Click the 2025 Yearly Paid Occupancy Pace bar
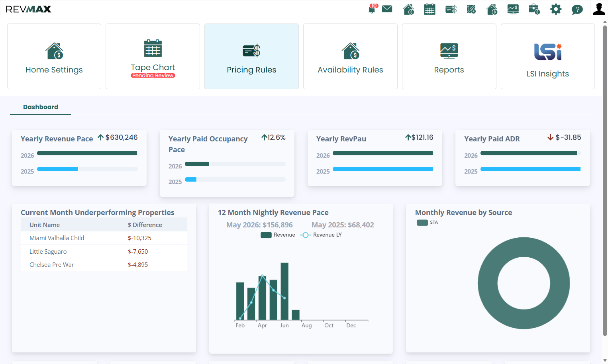Screen dimensions: 608x364 pos(190,180)
